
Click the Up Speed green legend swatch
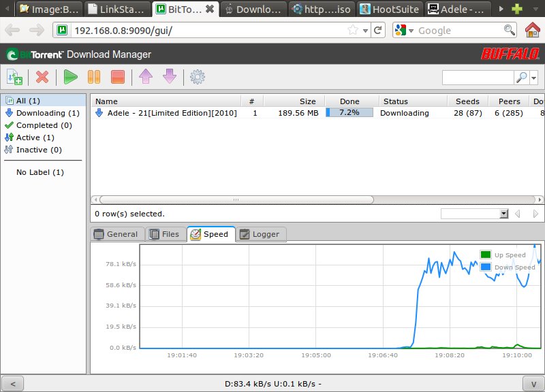click(x=486, y=255)
